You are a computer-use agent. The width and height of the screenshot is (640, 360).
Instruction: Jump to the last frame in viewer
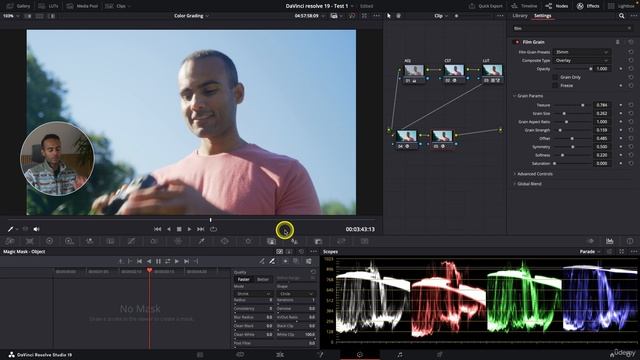tap(200, 229)
